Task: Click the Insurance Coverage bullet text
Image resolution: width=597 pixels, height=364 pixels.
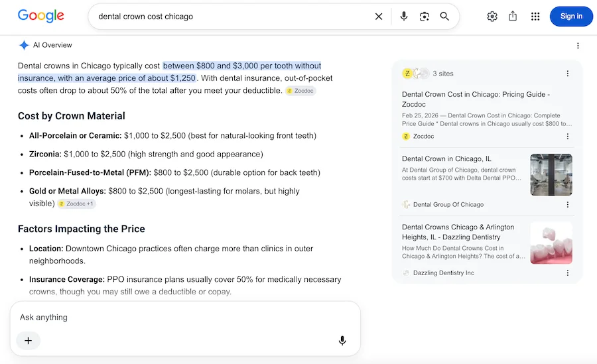Action: [185, 286]
